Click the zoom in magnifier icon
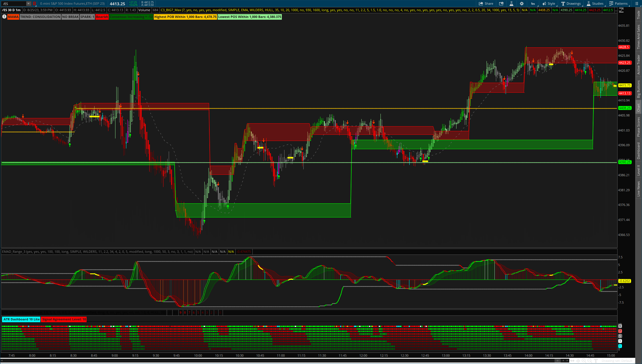The width and height of the screenshot is (642, 364). click(x=584, y=361)
